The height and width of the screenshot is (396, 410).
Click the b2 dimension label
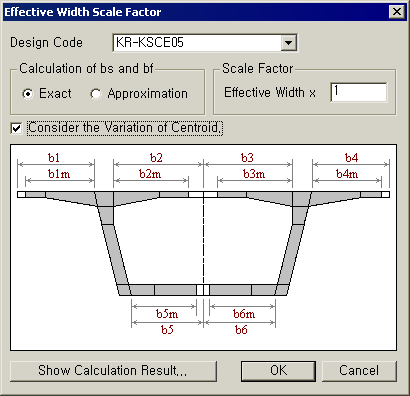(x=156, y=157)
